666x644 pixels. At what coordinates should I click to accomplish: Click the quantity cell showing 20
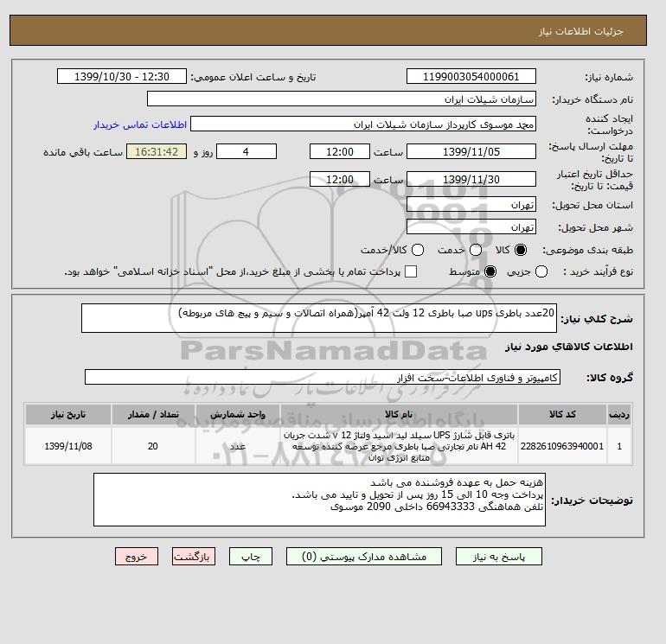click(153, 446)
